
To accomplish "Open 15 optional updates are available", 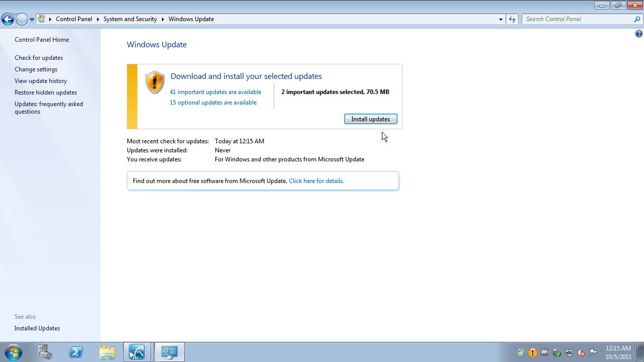I will (213, 103).
